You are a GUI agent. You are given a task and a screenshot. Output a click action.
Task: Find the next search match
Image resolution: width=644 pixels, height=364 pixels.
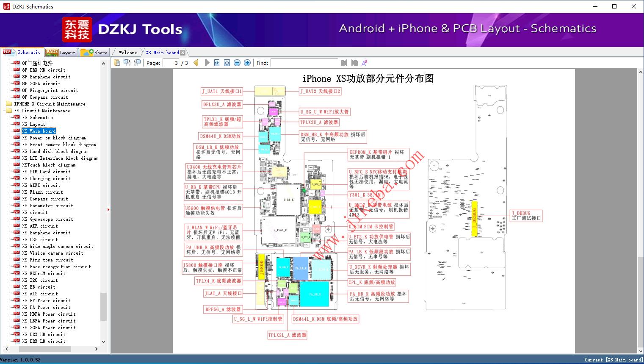click(354, 63)
